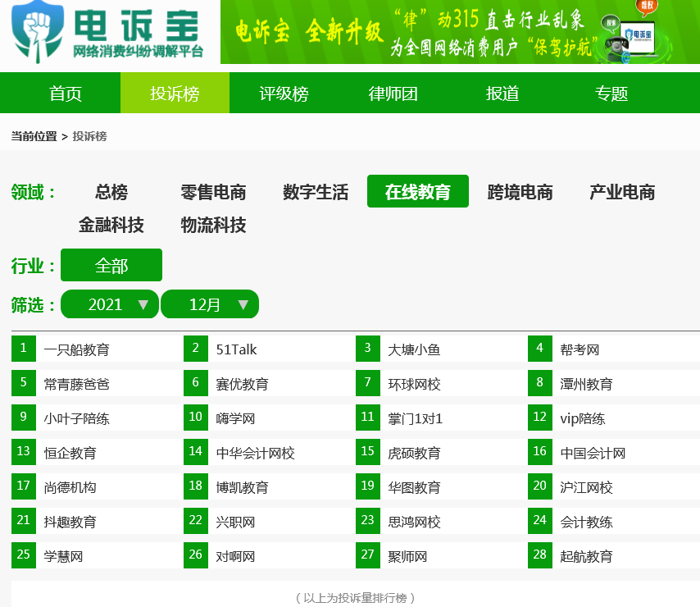Click the 全部 industry button
Screen dimensions: 700x607
pyautogui.click(x=111, y=265)
